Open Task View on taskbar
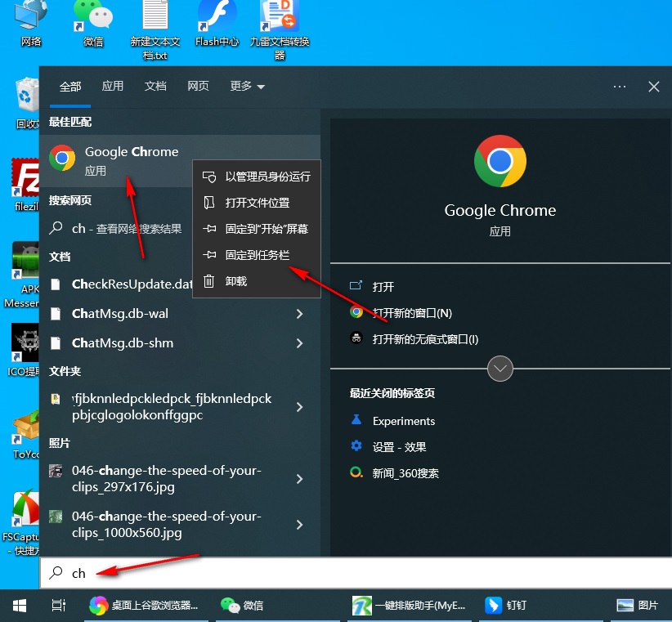The width and height of the screenshot is (672, 622). [x=59, y=606]
